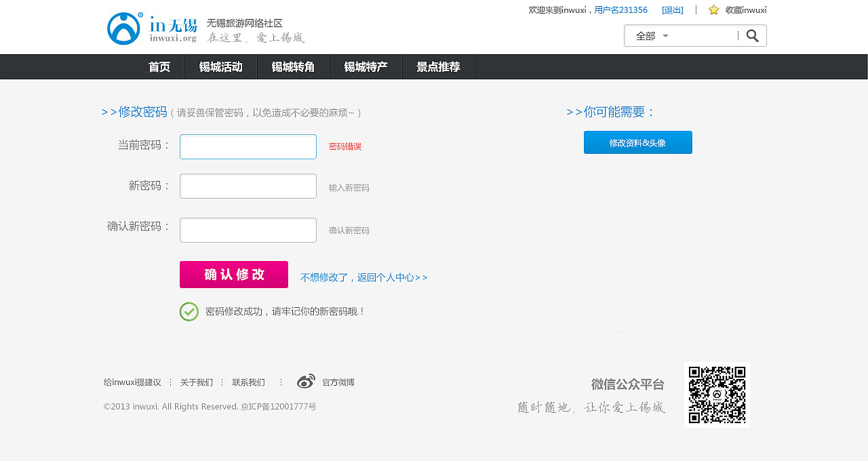The width and height of the screenshot is (868, 461).
Task: Open the 锡城特产 navigation tab
Action: pos(366,66)
